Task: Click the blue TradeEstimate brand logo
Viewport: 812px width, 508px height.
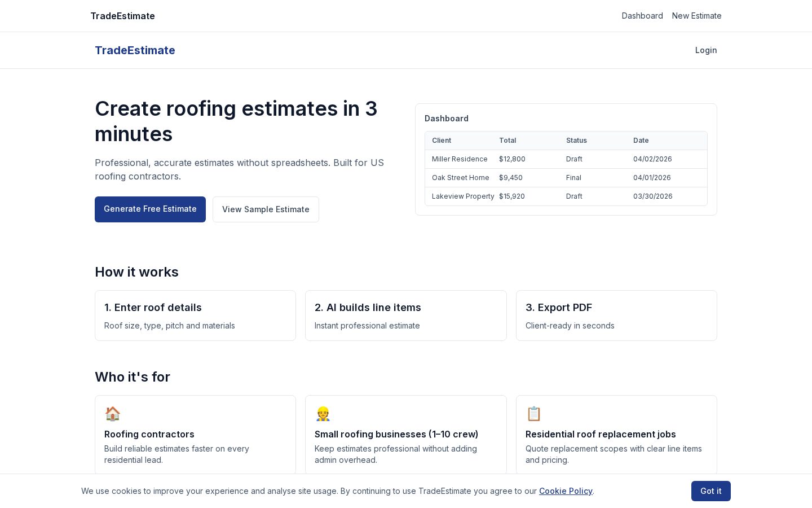Action: coord(135,50)
